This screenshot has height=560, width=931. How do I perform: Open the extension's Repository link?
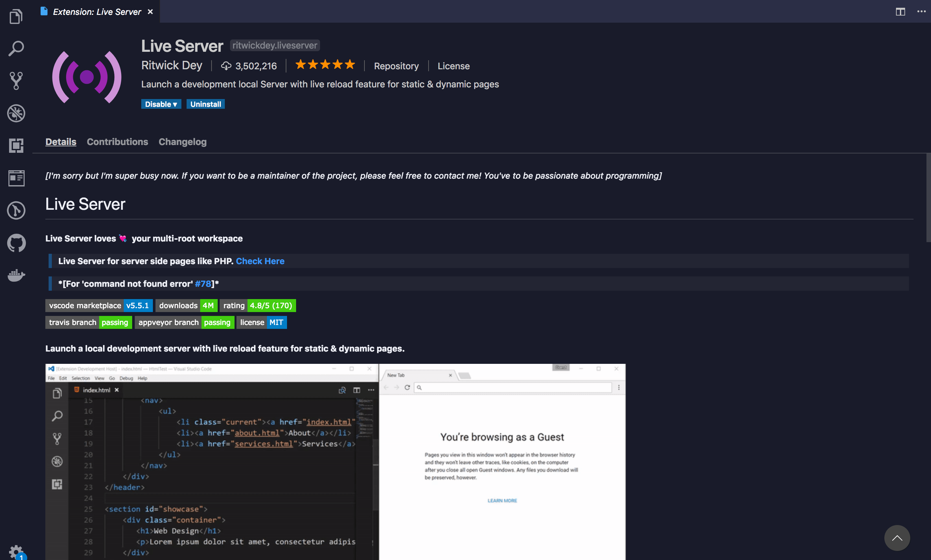[x=396, y=66]
